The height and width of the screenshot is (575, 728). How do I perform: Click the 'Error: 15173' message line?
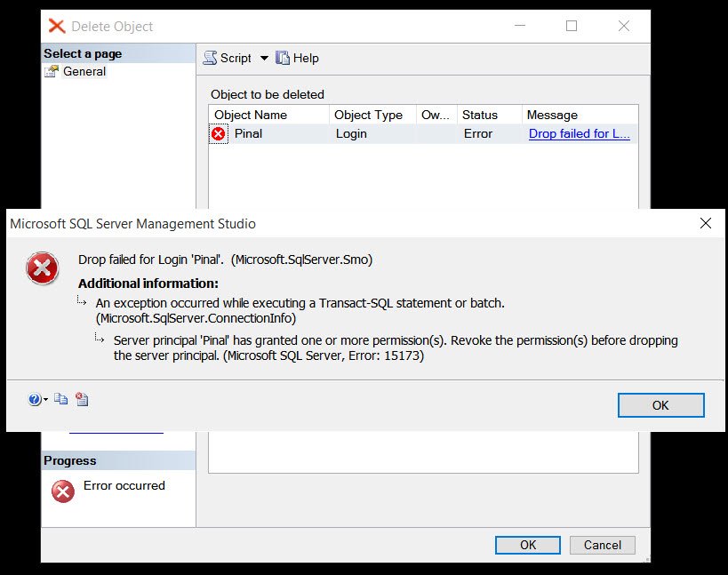tap(268, 355)
